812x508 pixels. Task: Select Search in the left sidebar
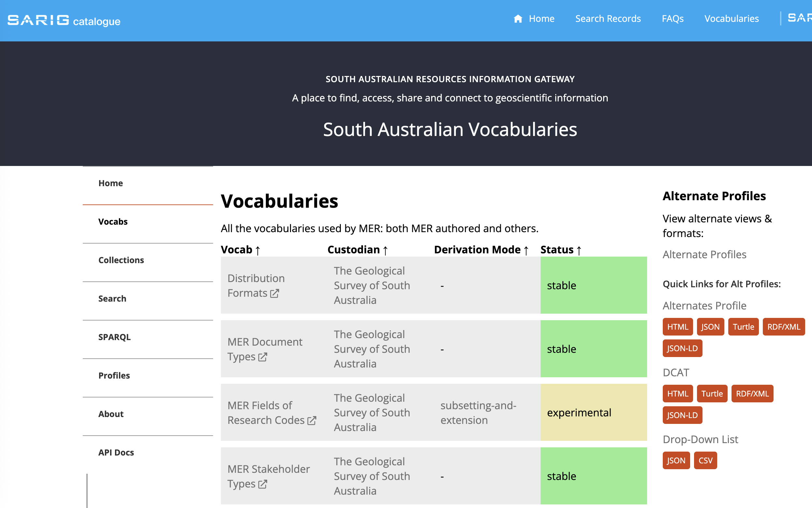pos(148,299)
